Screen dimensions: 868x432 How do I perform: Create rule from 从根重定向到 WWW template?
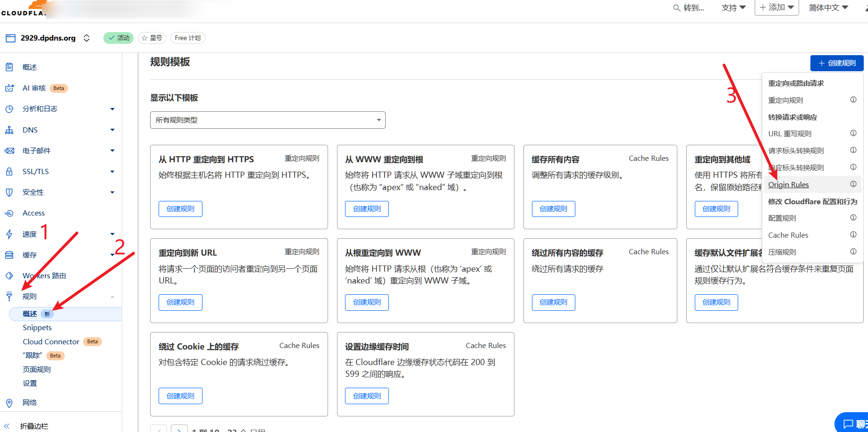(367, 302)
